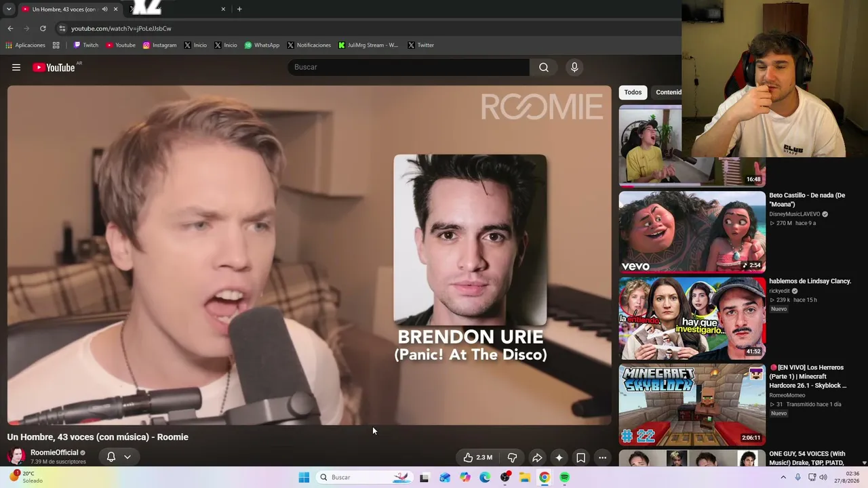Open the suggested video thumbnail with 16:48 duration

pos(692,146)
